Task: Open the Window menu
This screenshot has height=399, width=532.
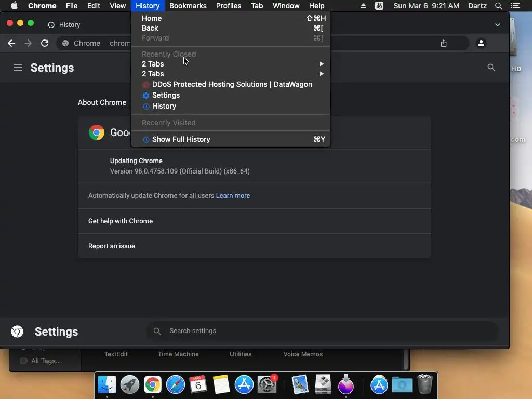Action: pyautogui.click(x=286, y=6)
